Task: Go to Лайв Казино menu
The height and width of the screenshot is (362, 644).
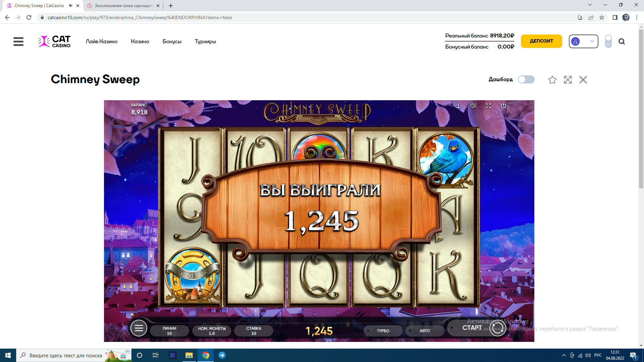Action: click(102, 42)
